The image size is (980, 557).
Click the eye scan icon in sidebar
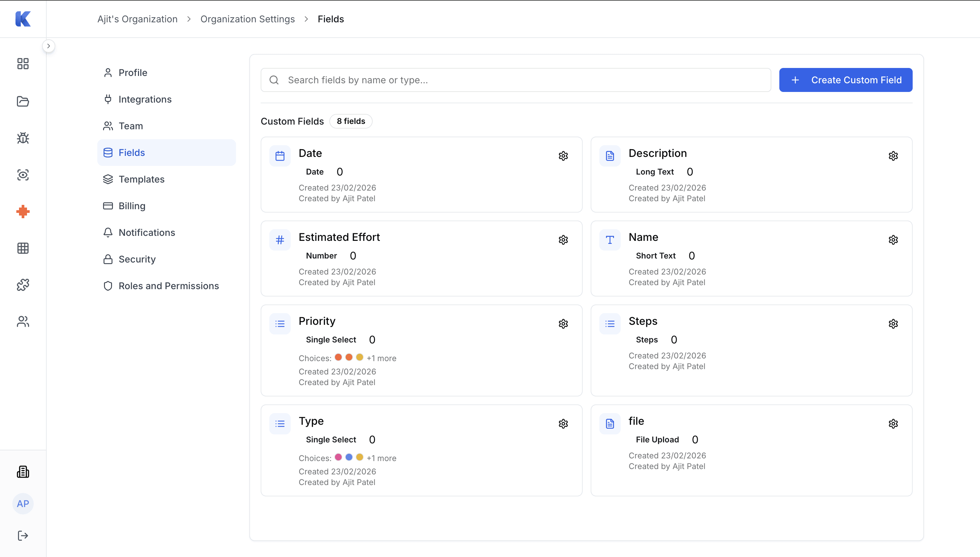23,175
